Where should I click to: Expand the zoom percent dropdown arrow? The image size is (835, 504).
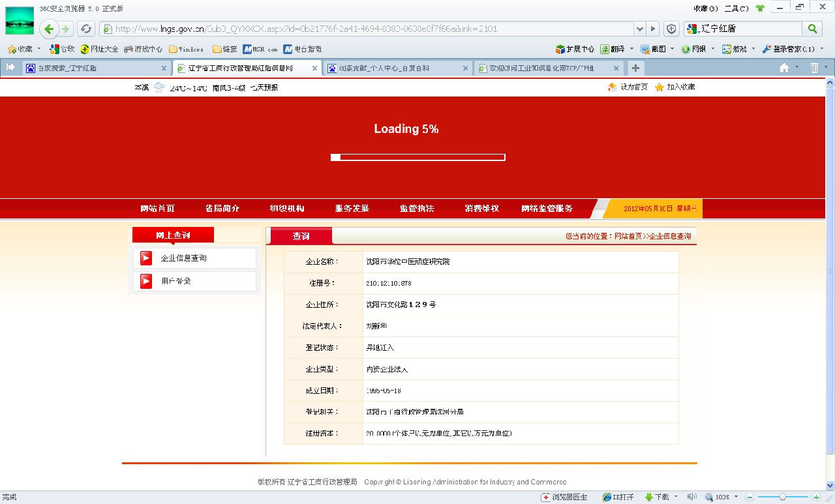point(736,497)
